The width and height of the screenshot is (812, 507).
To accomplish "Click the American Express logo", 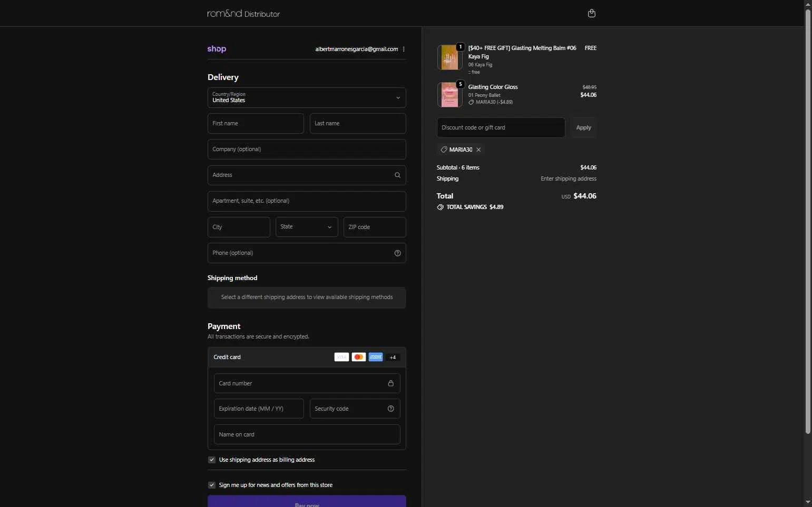I will coord(376,357).
